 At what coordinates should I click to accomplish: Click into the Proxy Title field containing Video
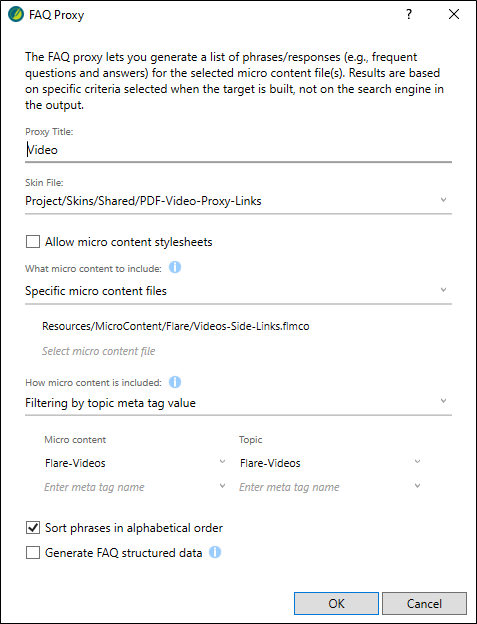[238, 150]
